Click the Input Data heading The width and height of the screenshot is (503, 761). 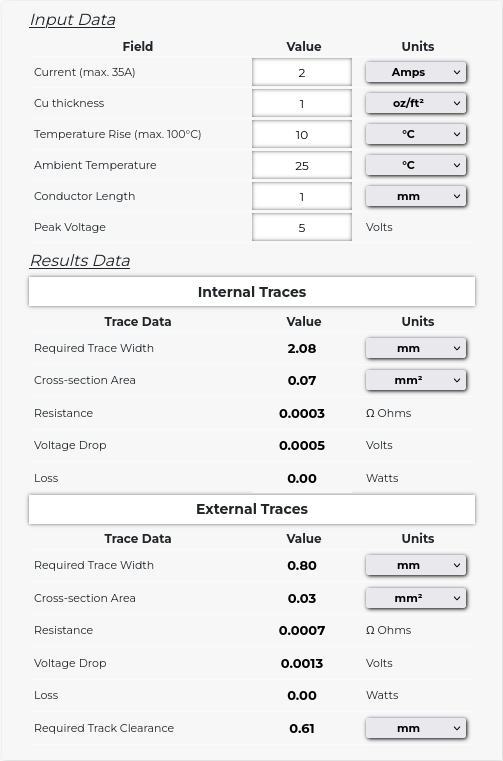click(72, 19)
